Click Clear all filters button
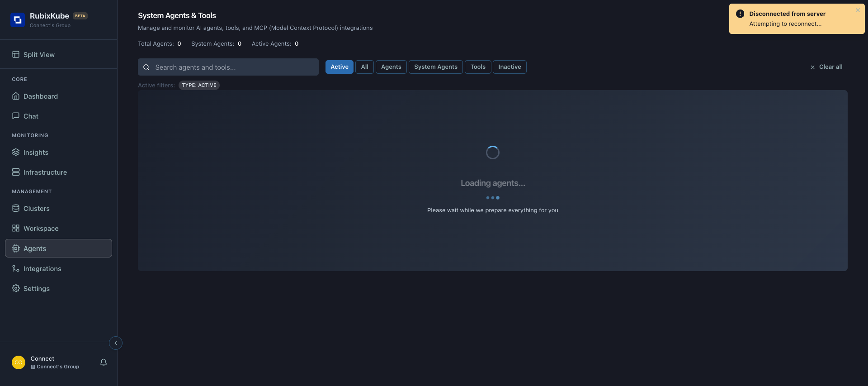This screenshot has width=868, height=386. 826,67
